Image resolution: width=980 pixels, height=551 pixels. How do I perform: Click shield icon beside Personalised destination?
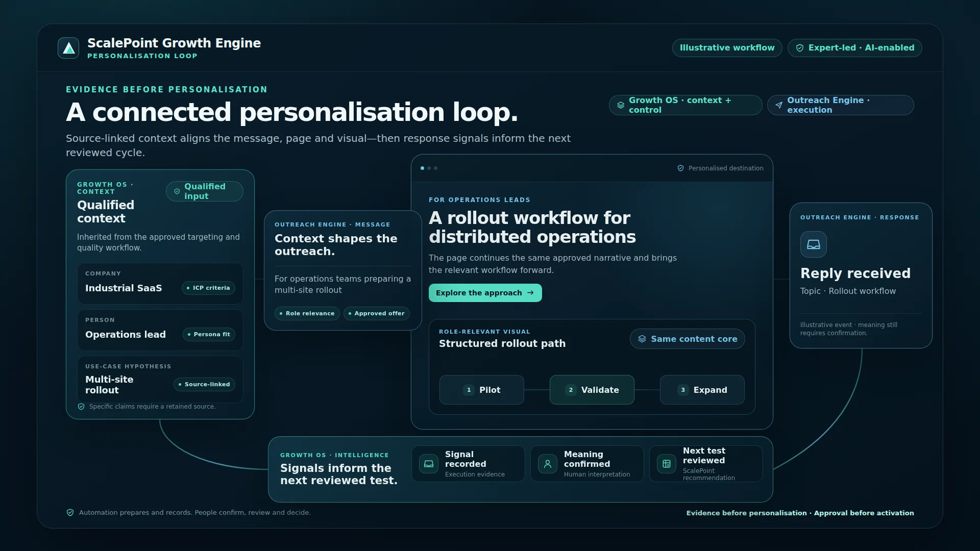pyautogui.click(x=680, y=168)
